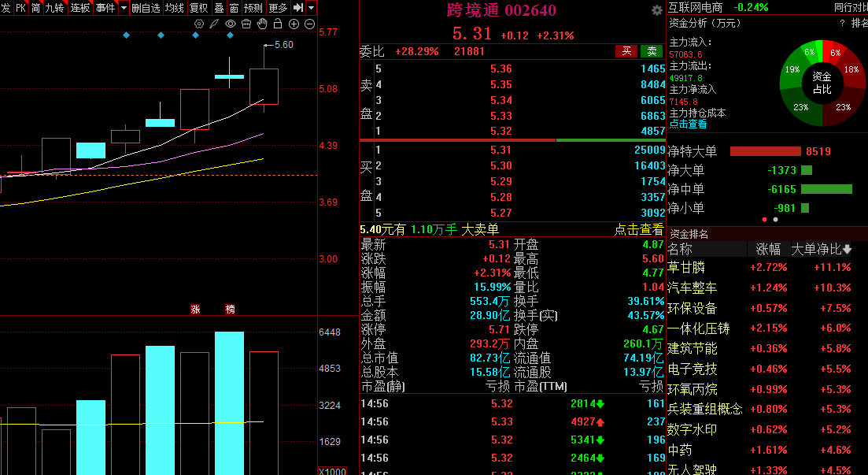Click the arrow-to-bar toolbar icon
Image resolution: width=868 pixels, height=475 pixels.
tap(298, 8)
